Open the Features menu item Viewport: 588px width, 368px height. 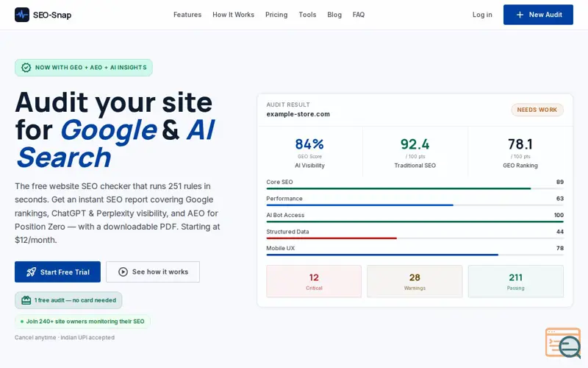point(187,15)
